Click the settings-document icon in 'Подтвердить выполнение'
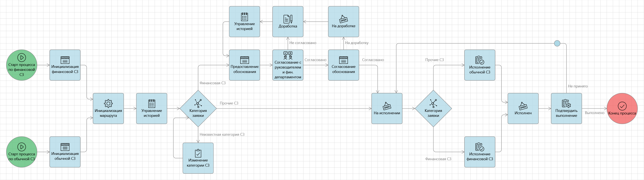The image size is (644, 180). click(566, 103)
